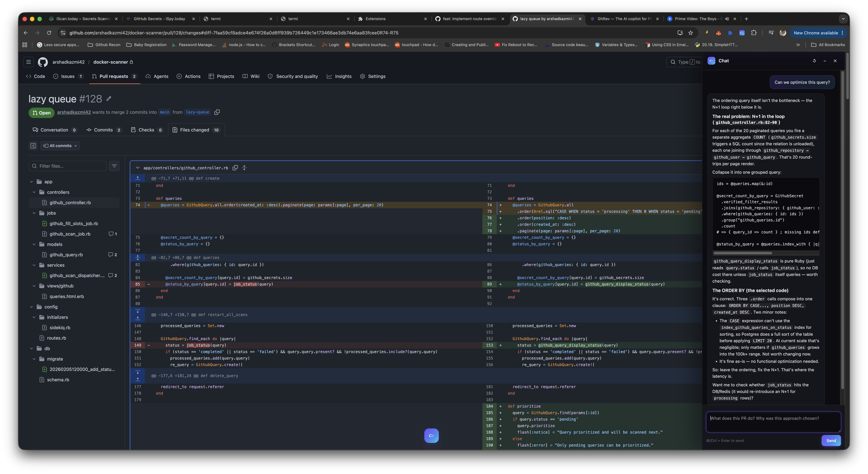
Task: Click Send button in chat
Action: click(x=831, y=441)
